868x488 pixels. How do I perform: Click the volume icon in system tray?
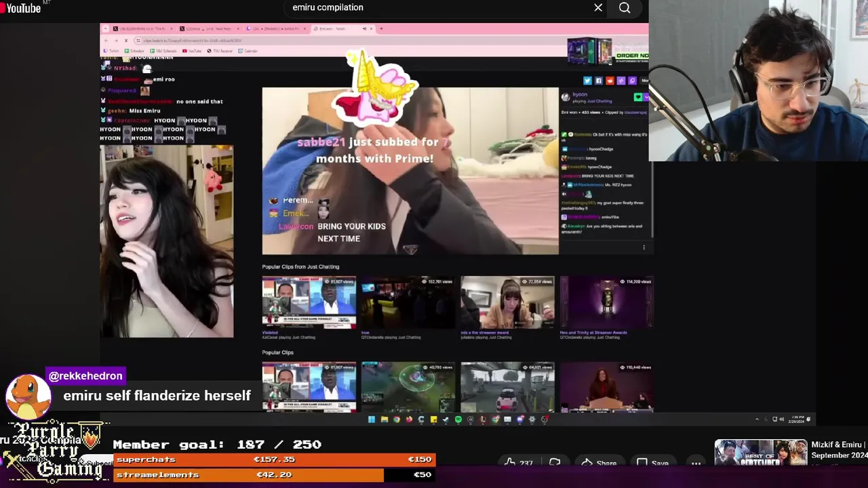(x=782, y=419)
